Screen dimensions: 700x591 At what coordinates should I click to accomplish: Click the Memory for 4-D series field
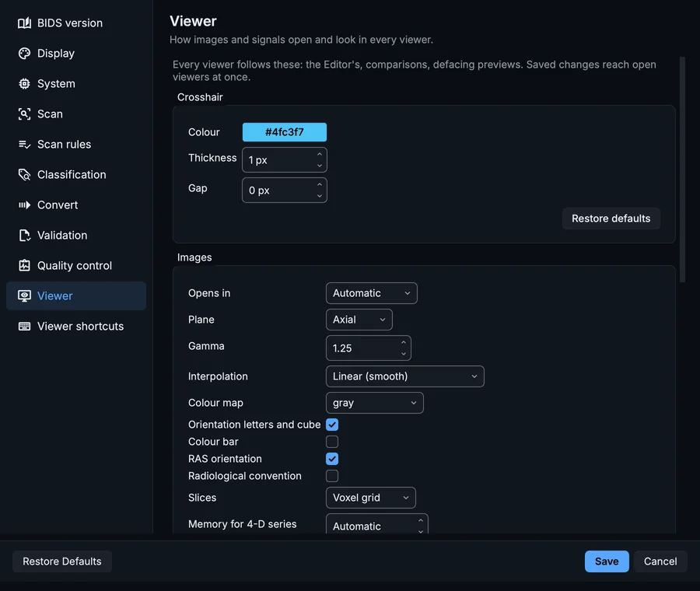(x=376, y=525)
